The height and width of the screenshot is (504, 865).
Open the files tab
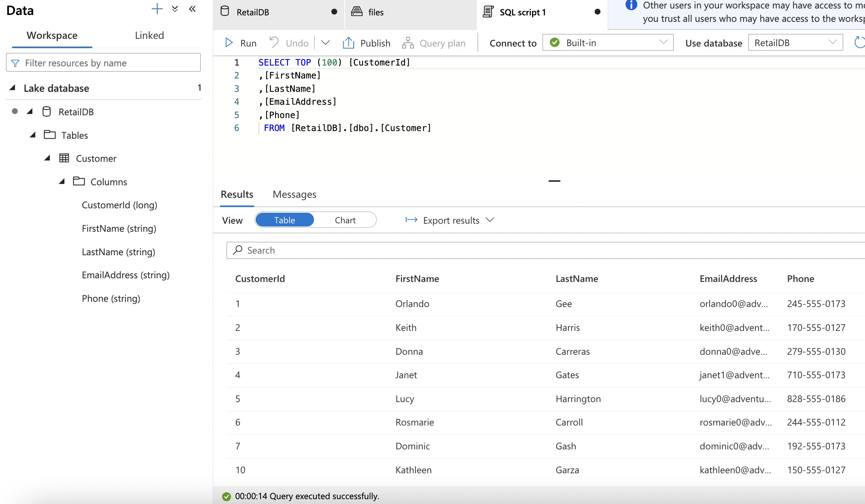(x=375, y=12)
